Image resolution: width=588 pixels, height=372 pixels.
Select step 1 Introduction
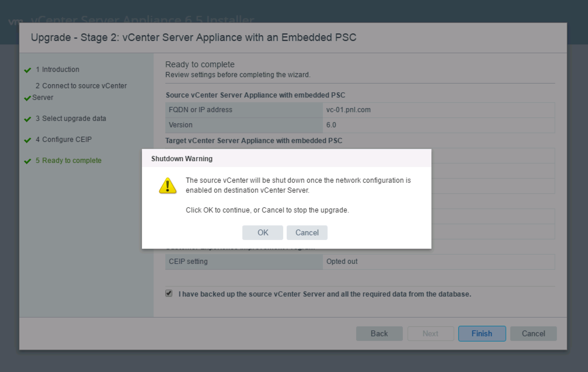coord(57,69)
